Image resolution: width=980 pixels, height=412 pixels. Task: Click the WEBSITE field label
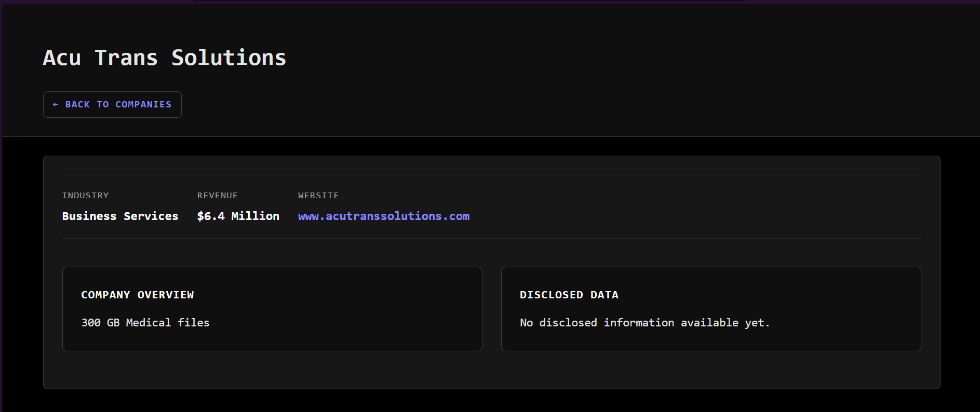(x=318, y=196)
